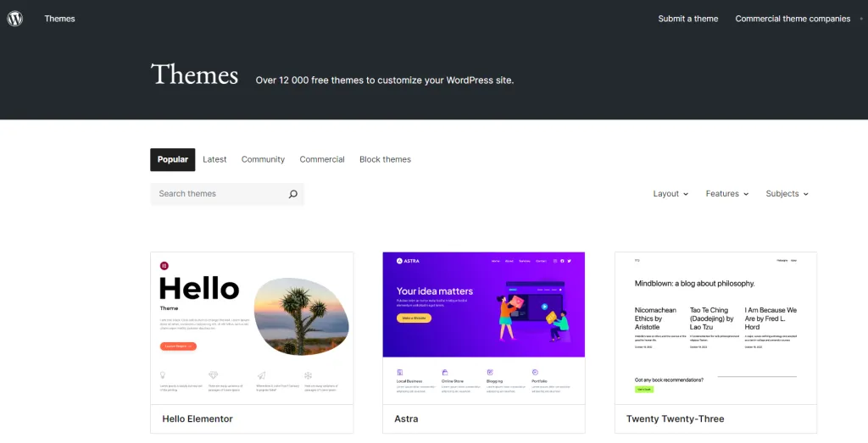Viewport: 868px width, 443px height.
Task: Click the 'Over 12 000 free themes' tagline
Action: click(x=385, y=80)
